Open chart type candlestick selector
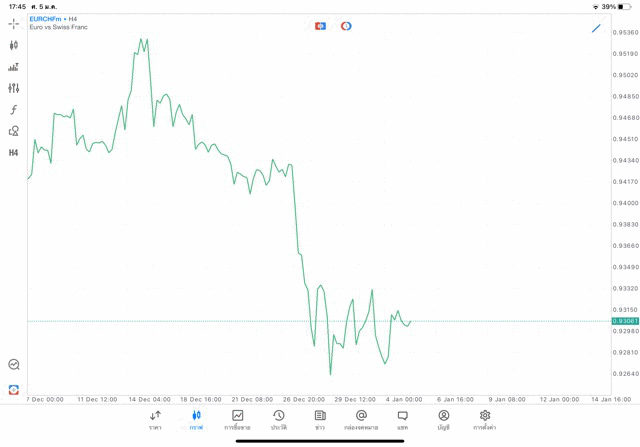The height and width of the screenshot is (447, 640). click(13, 45)
